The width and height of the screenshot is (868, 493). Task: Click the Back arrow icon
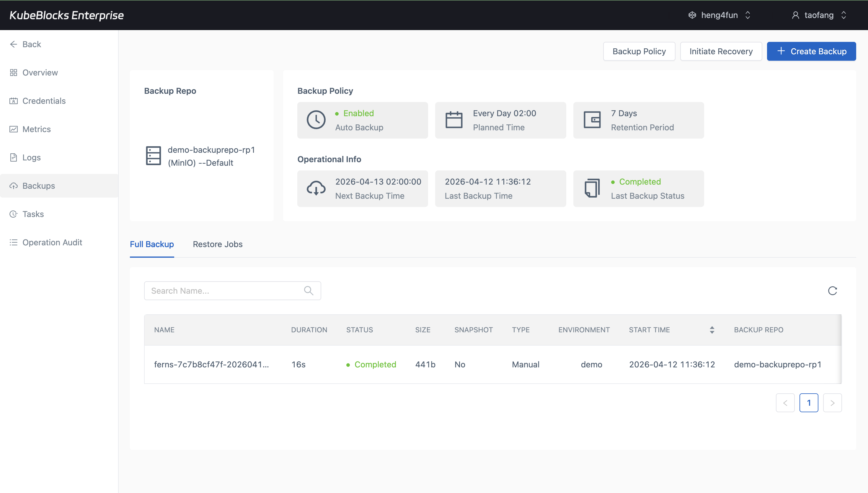click(14, 44)
